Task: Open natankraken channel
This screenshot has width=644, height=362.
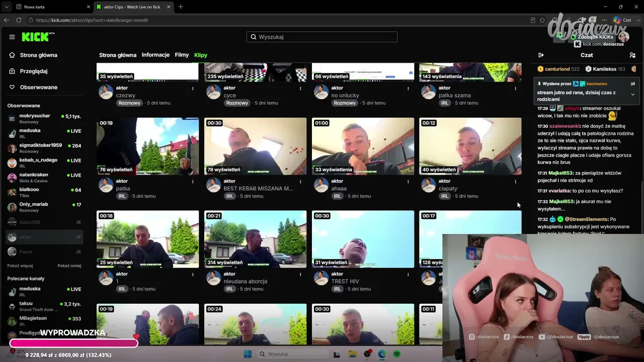Action: tap(44, 177)
